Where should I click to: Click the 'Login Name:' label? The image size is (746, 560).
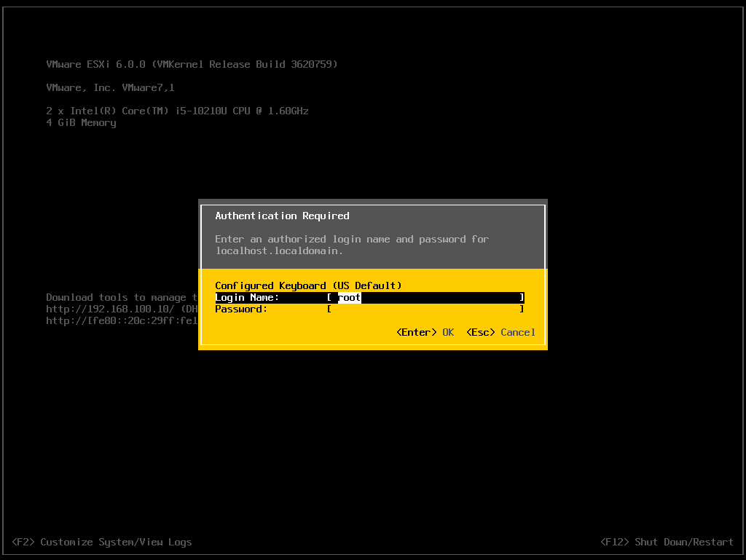[247, 298]
